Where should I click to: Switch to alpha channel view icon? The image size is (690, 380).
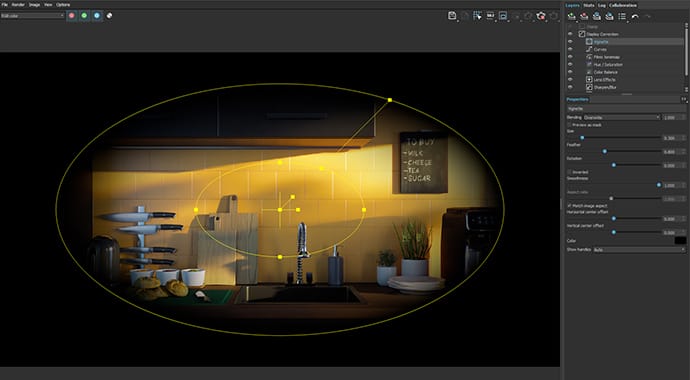(x=109, y=16)
